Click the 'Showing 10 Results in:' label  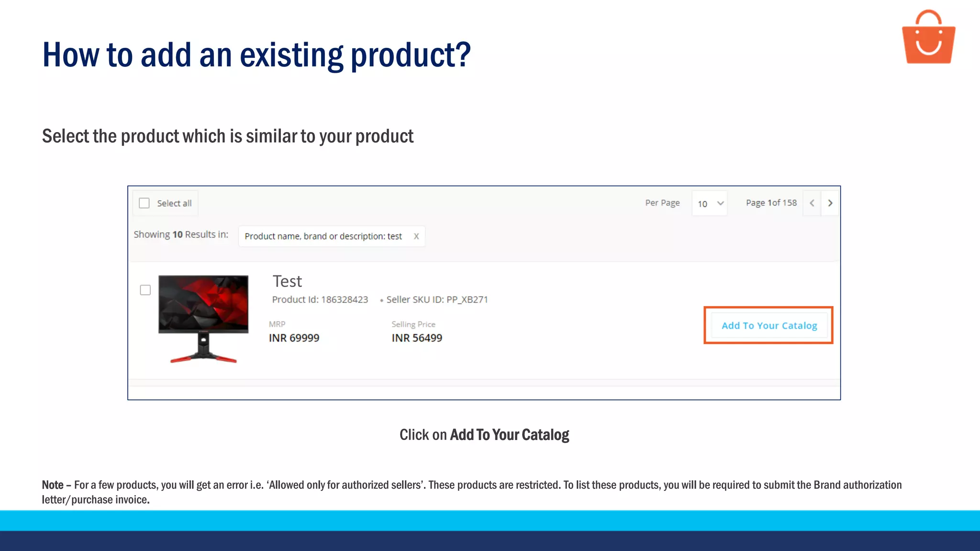[181, 234]
